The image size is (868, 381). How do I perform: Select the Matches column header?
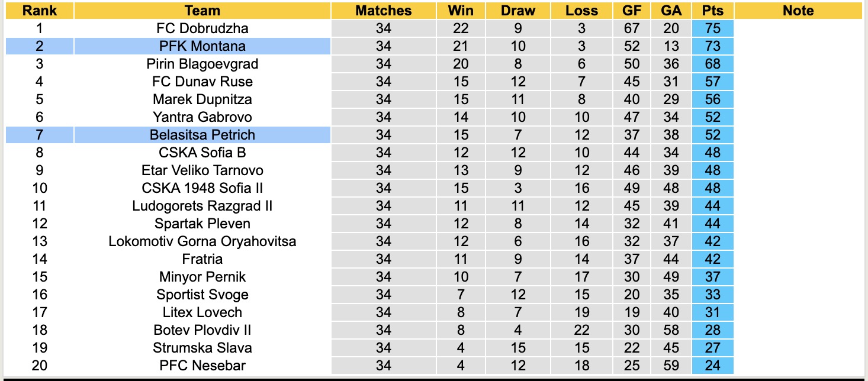tap(383, 11)
